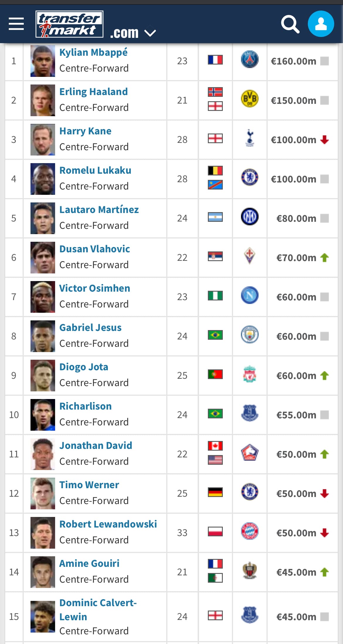Open Erling Haaland player profile
343x644 pixels.
pos(94,92)
